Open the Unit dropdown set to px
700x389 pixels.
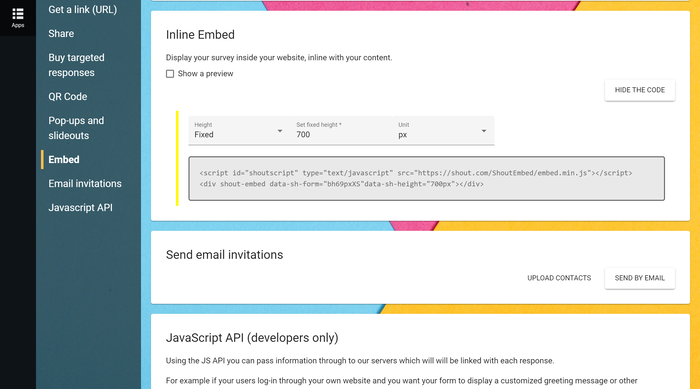pyautogui.click(x=443, y=130)
